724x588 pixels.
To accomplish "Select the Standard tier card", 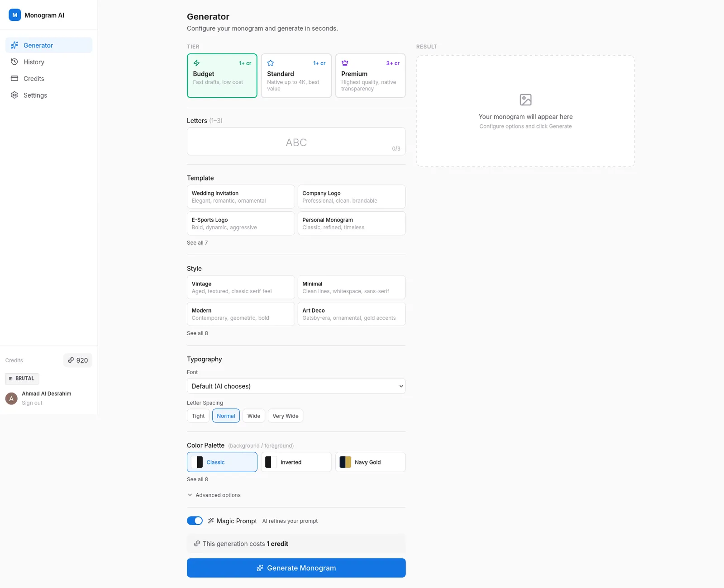I will 296,76.
